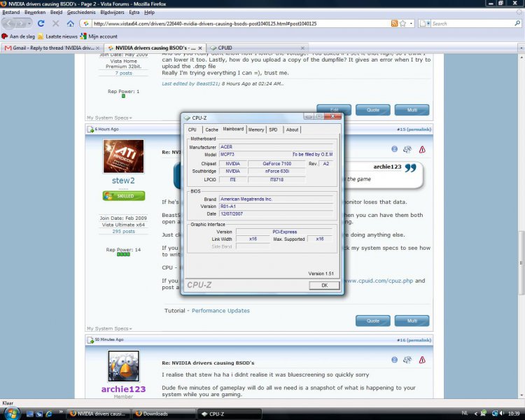Open Laatste nieuws bookmark feed
Image resolution: width=525 pixels, height=420 pixels.
coord(57,36)
